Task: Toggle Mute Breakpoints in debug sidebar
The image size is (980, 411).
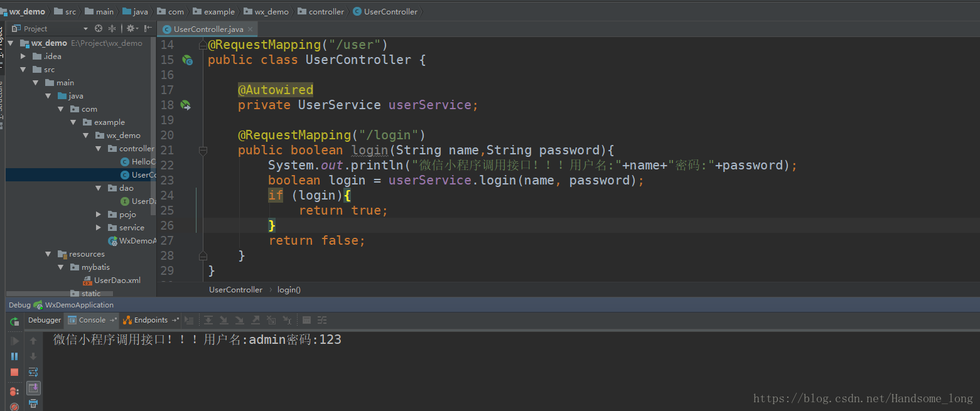Action: tap(14, 407)
